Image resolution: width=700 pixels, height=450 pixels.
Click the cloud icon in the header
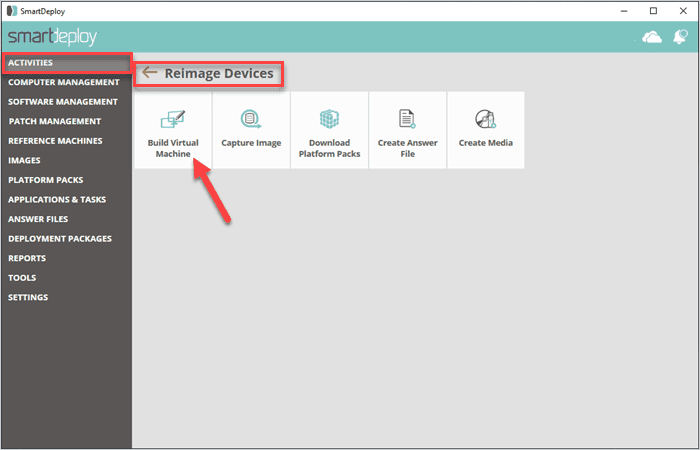652,37
